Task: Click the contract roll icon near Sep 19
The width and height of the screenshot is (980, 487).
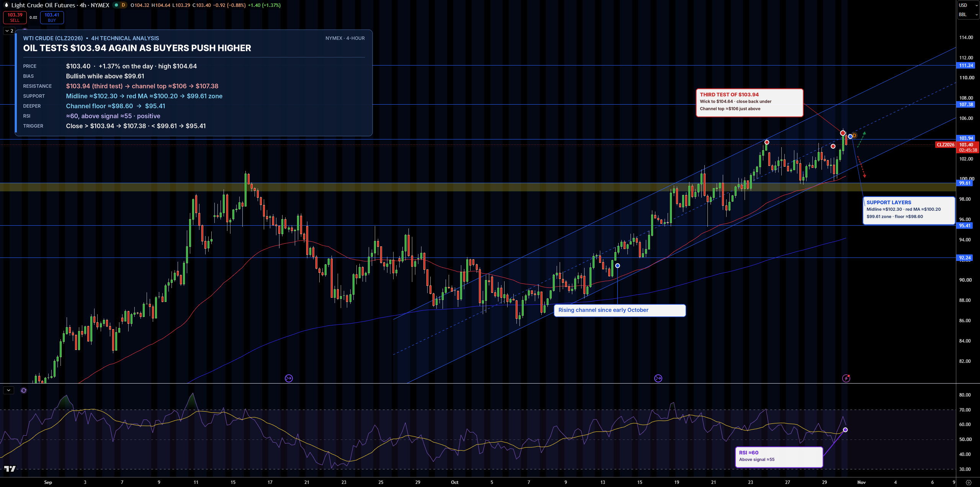Action: tap(289, 378)
